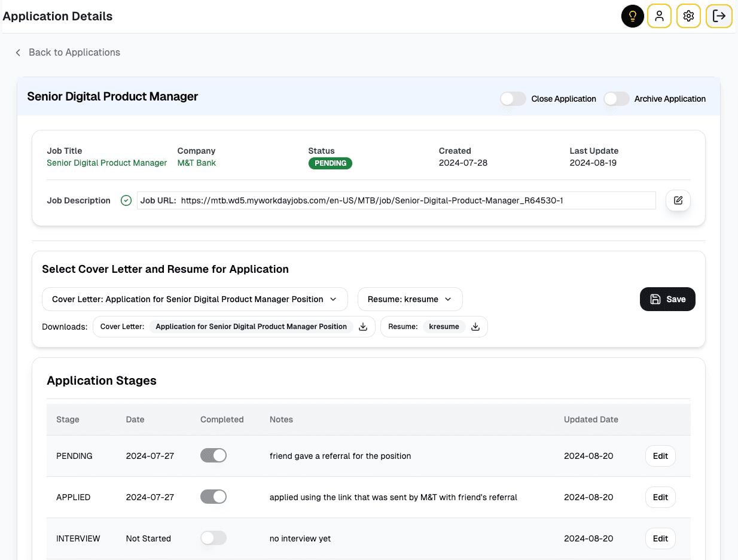Download the kresume resume file
Image resolution: width=738 pixels, height=560 pixels.
coord(475,327)
